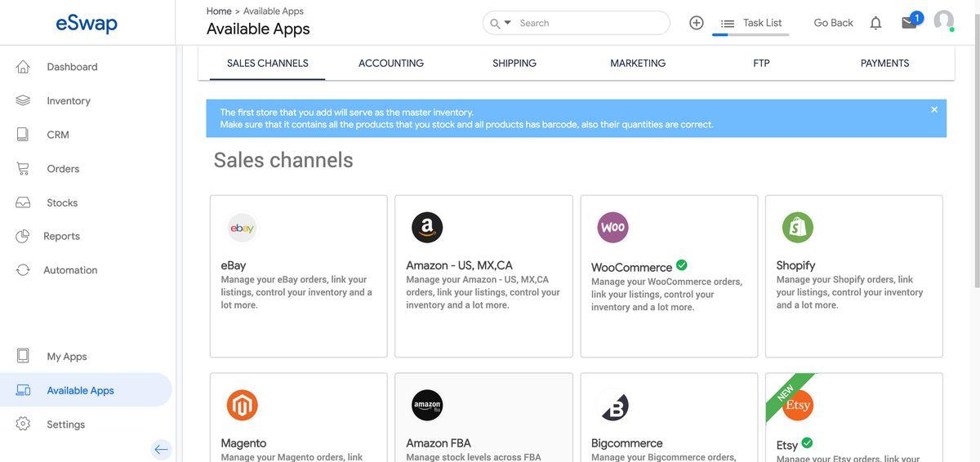
Task: Click the Automation cycle icon
Action: (23, 270)
